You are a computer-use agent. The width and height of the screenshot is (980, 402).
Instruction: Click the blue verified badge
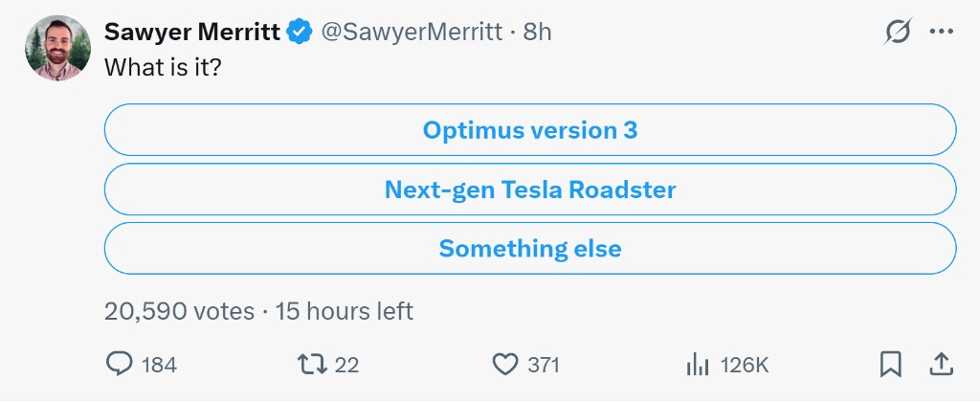point(300,32)
